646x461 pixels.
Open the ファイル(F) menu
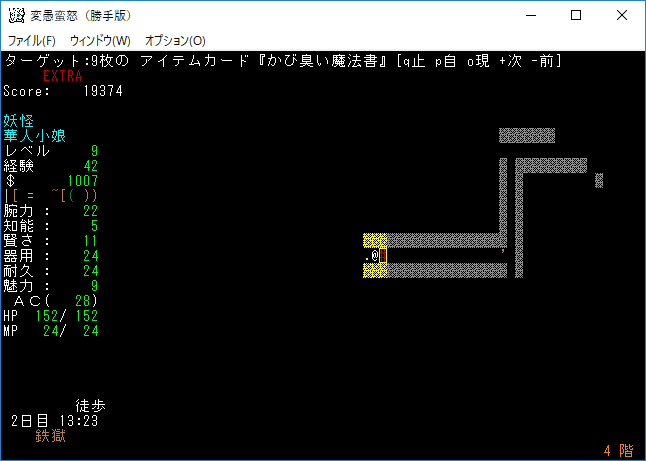(32, 41)
